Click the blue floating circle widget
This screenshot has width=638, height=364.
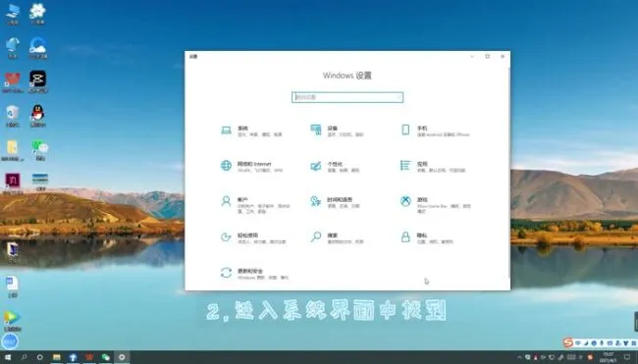(10, 341)
